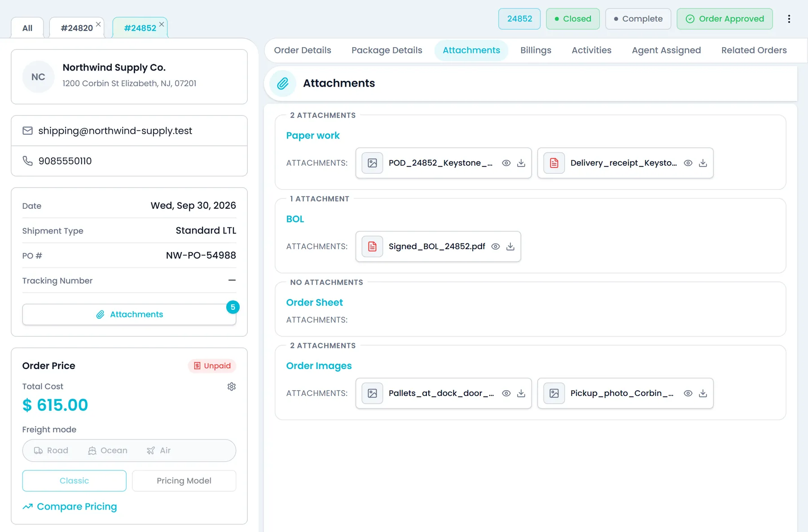This screenshot has height=532, width=808.
Task: Click the Complete status badge
Action: click(x=638, y=19)
